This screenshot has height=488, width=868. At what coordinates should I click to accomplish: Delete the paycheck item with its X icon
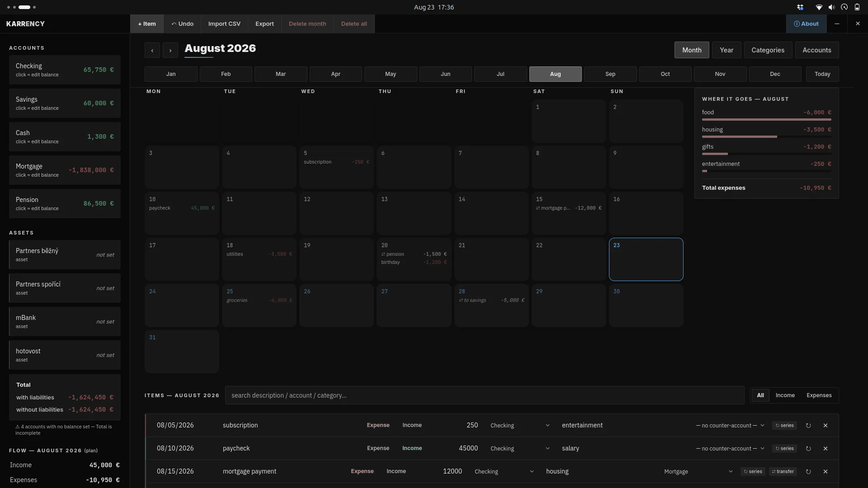826,449
